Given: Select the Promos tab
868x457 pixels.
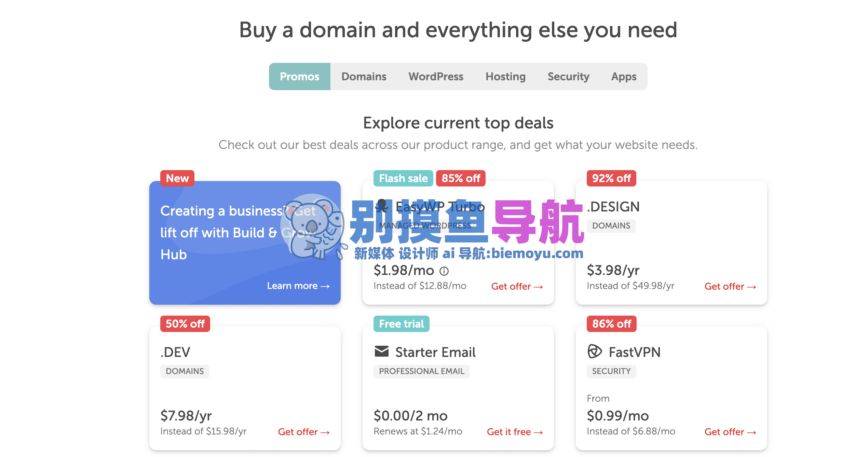Looking at the screenshot, I should coord(300,77).
